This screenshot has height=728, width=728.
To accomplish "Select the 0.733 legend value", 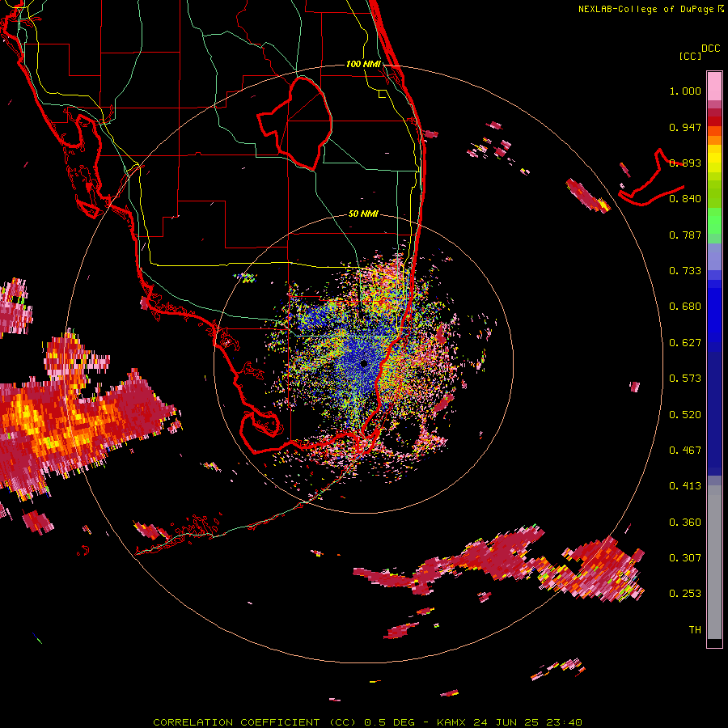I will [x=685, y=271].
